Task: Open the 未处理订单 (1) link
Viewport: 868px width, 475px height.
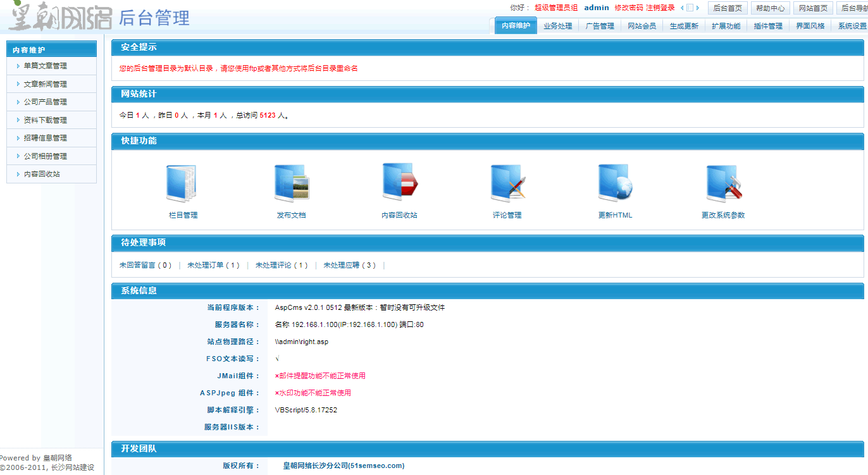Action: 213,266
